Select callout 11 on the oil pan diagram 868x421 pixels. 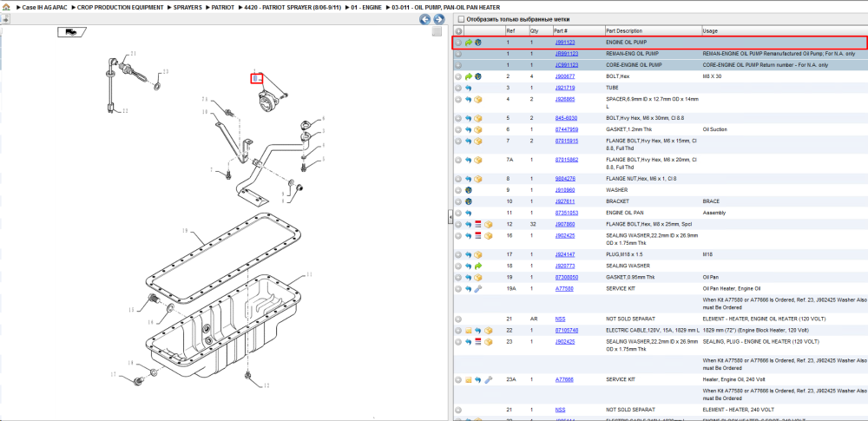310,274
